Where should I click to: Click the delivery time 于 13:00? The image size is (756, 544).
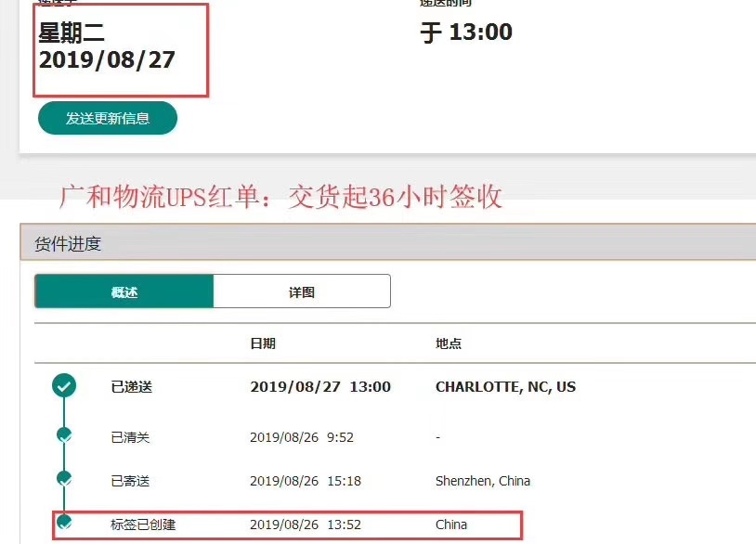coord(466,33)
